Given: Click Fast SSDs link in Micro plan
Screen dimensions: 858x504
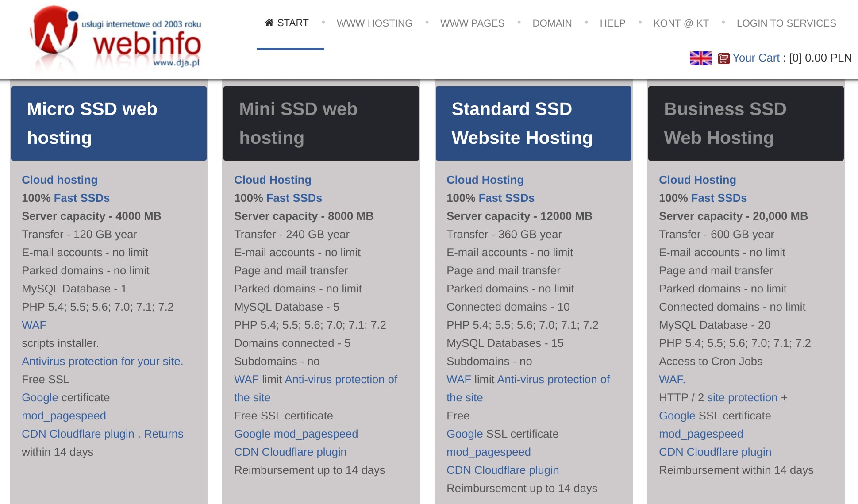Looking at the screenshot, I should [x=82, y=198].
